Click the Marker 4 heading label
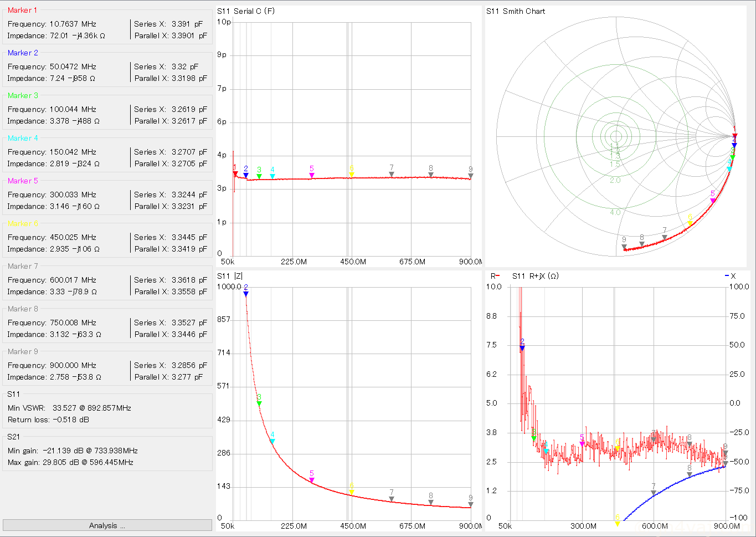 [23, 138]
